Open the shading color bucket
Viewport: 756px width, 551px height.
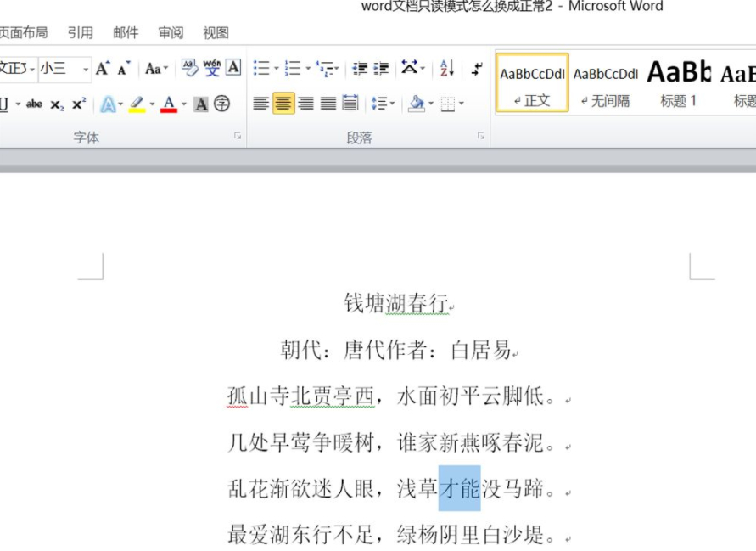pos(417,103)
